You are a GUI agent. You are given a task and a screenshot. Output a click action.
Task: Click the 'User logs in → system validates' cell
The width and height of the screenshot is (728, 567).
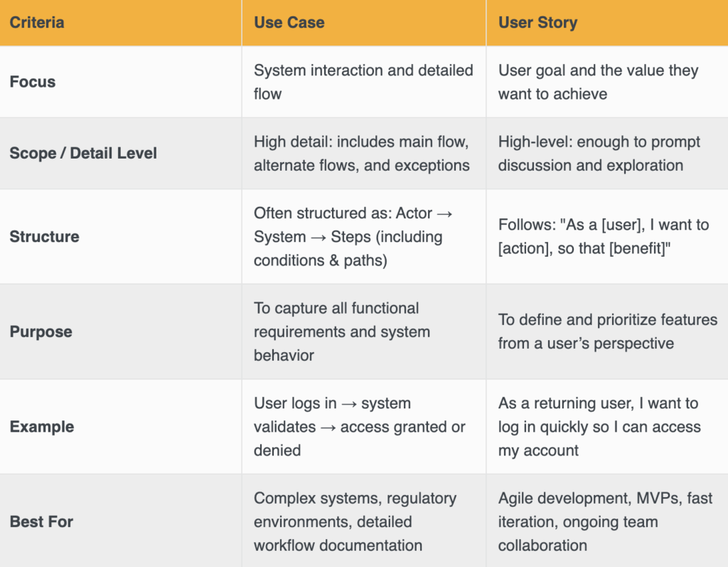tap(360, 427)
